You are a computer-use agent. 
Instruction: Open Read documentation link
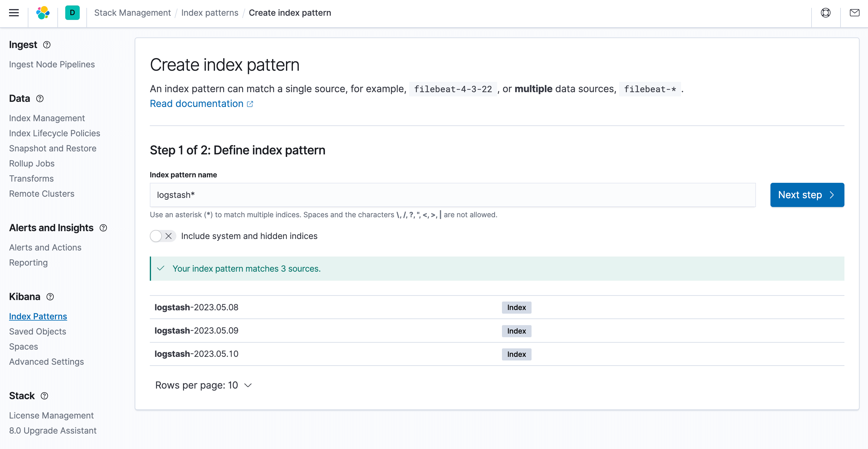(201, 104)
